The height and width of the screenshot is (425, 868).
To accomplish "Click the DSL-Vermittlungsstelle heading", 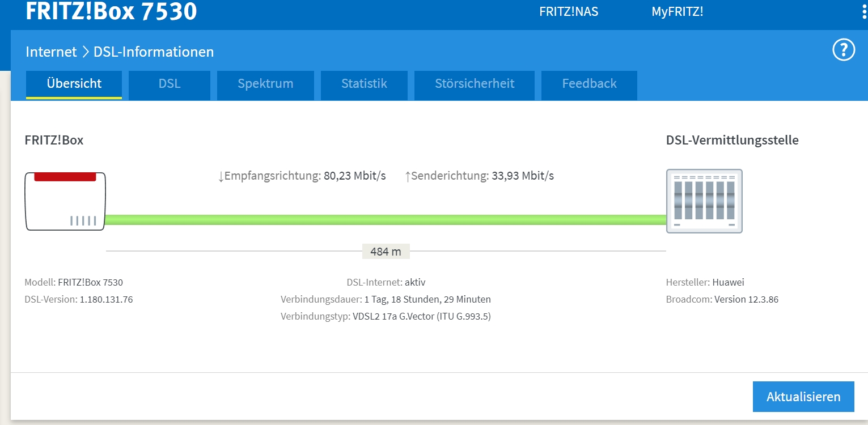I will pyautogui.click(x=732, y=141).
